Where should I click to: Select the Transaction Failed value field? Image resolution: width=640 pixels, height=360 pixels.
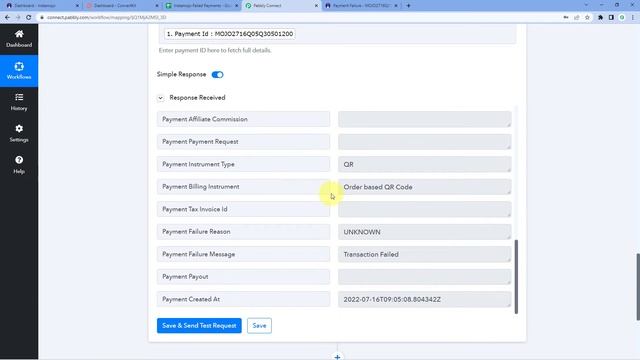pyautogui.click(x=424, y=254)
